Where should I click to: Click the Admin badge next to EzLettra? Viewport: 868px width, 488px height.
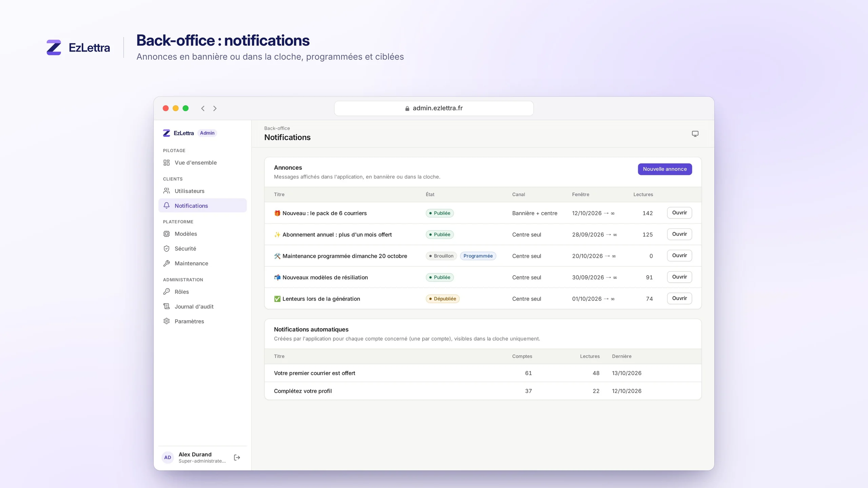207,133
